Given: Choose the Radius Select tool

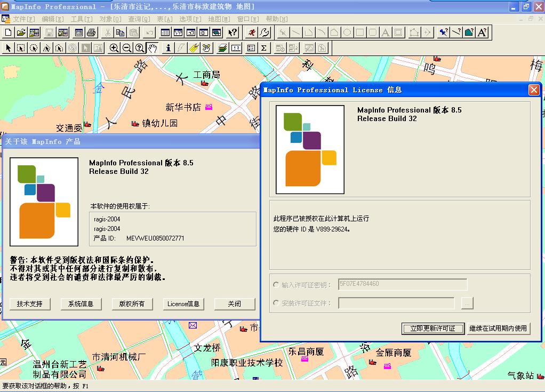Looking at the screenshot, I should [34, 48].
